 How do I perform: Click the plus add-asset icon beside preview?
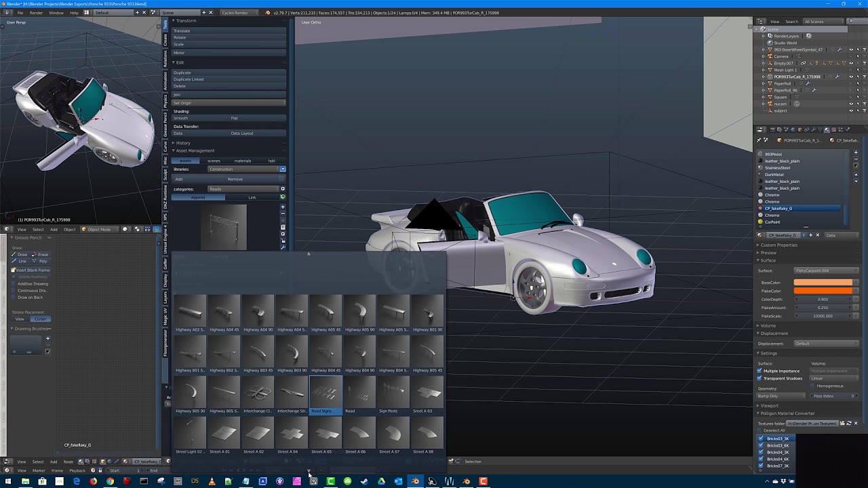pos(283,207)
